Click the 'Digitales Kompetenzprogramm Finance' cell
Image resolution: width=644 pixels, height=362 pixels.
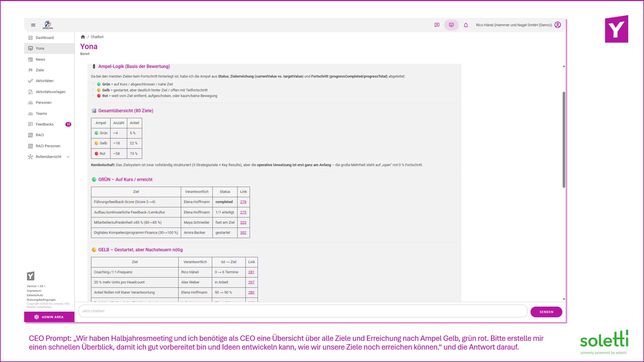[136, 233]
